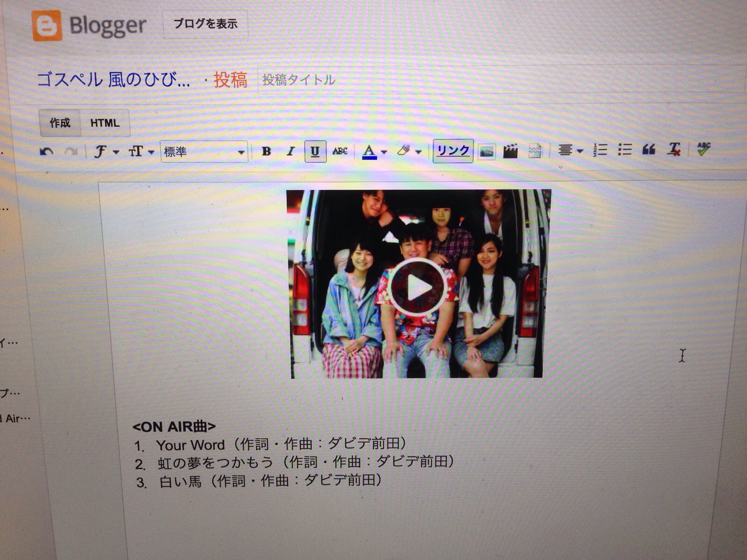Run the spell check

(703, 149)
